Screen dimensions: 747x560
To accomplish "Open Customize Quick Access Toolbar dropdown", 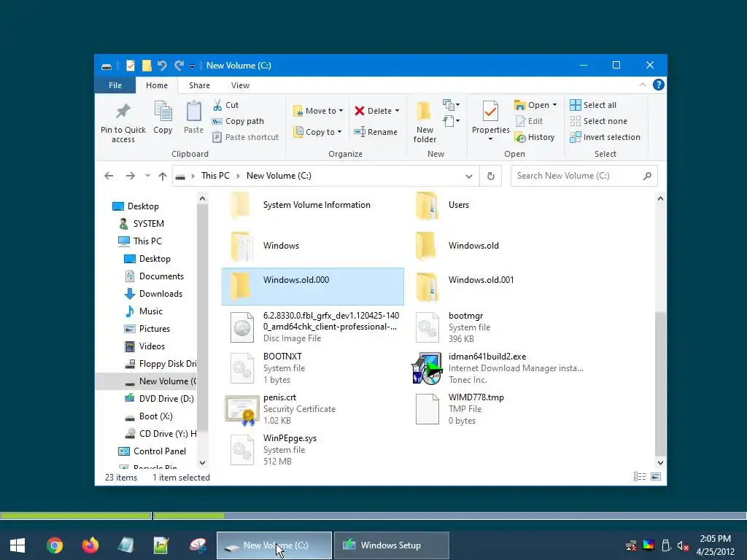I will pos(192,66).
